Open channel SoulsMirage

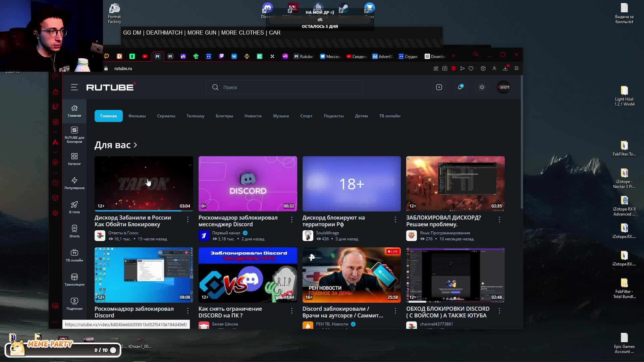(327, 233)
